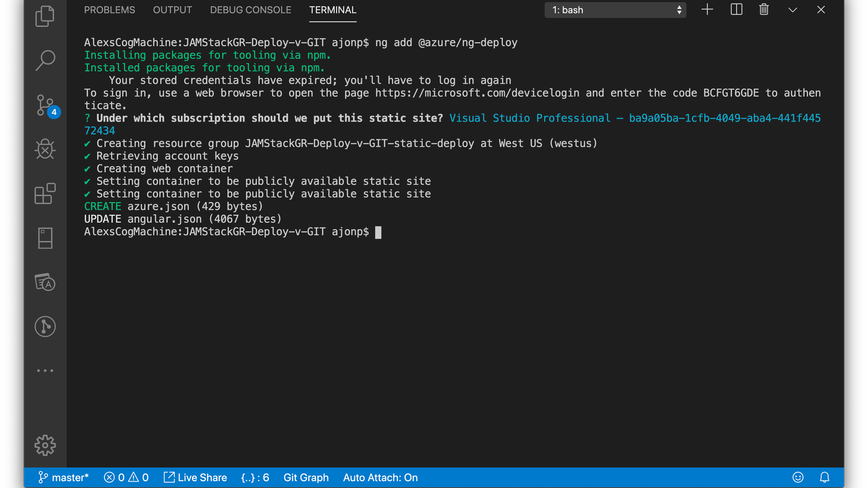Collapse panel with chevron down arrow
Viewport: 868px width, 488px height.
pyautogui.click(x=793, y=9)
